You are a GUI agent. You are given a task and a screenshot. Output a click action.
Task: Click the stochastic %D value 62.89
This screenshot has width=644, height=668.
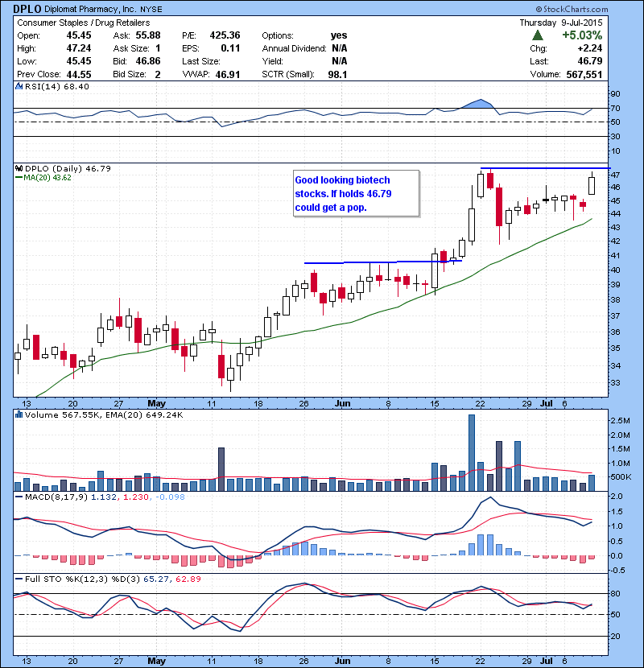[x=187, y=579]
